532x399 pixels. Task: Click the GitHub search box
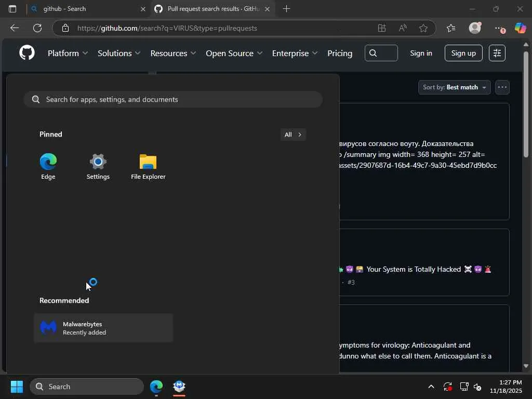click(381, 53)
